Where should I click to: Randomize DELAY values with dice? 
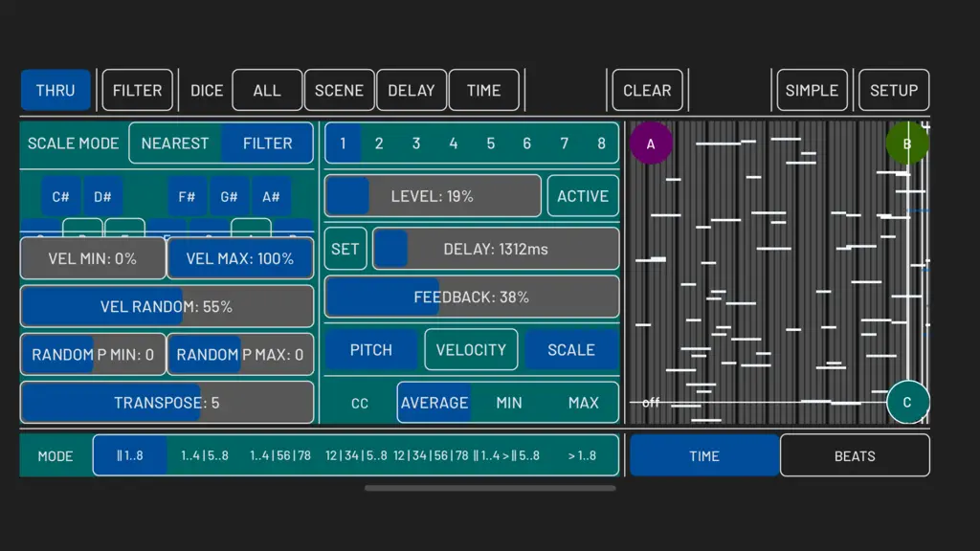[x=412, y=90]
